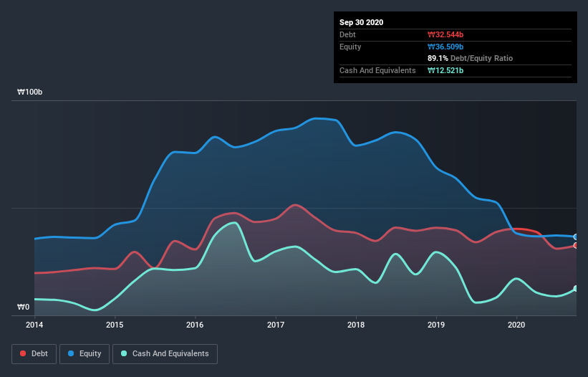Click the ₩36.509b equity value

[445, 47]
